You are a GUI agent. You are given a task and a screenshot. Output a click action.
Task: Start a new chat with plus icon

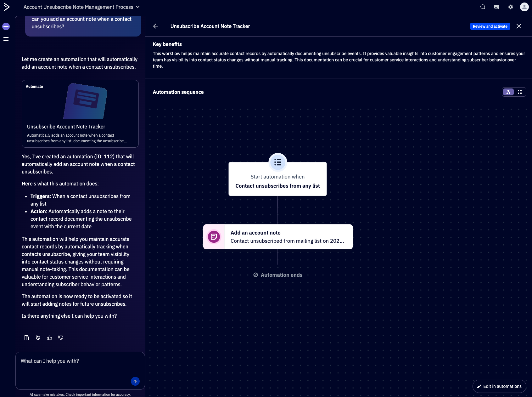6,26
